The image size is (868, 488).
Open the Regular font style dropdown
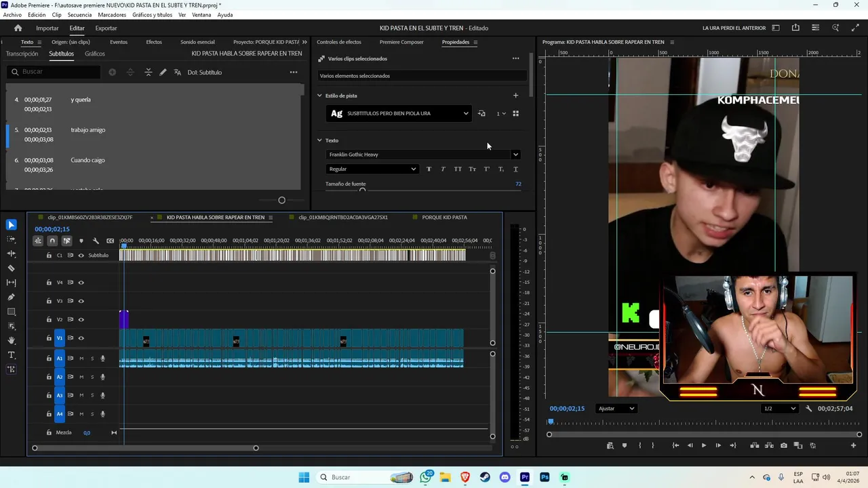pyautogui.click(x=372, y=169)
